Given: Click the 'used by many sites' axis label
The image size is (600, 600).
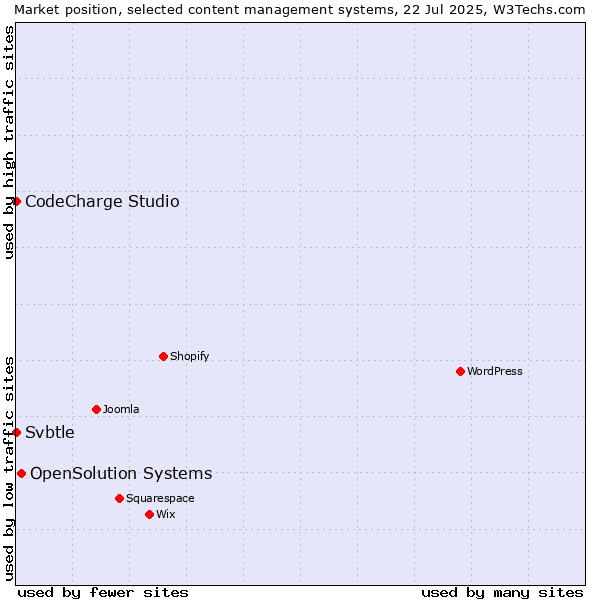Looking at the screenshot, I should tap(502, 593).
